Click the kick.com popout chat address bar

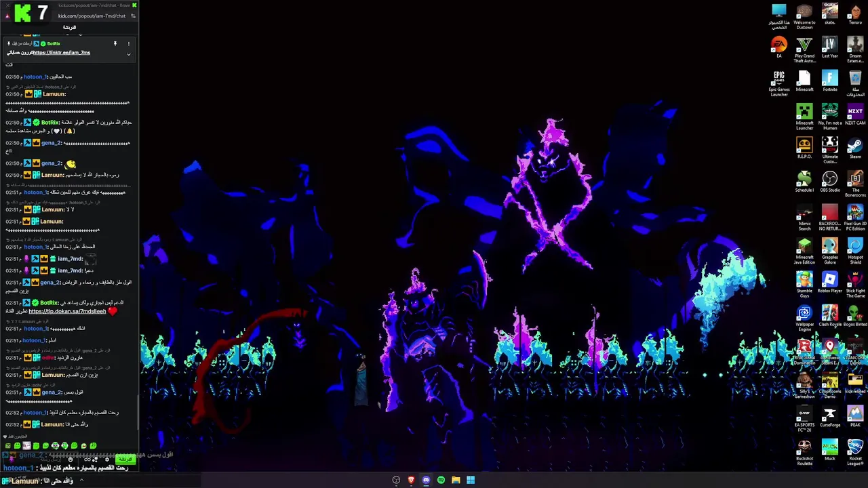[x=92, y=16]
